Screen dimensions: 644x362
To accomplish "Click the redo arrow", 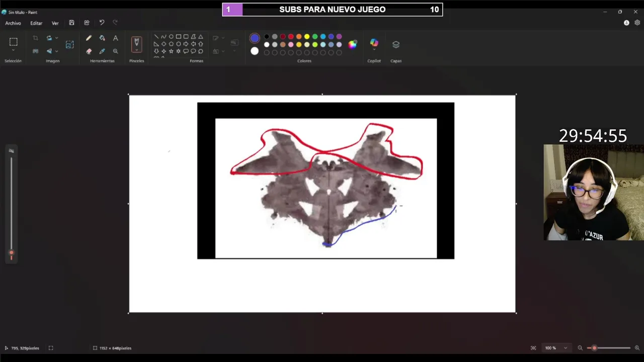I will 115,23.
